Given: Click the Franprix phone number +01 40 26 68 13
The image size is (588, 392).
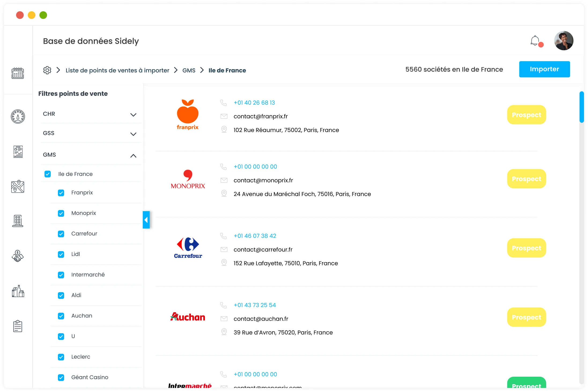Looking at the screenshot, I should tap(254, 103).
